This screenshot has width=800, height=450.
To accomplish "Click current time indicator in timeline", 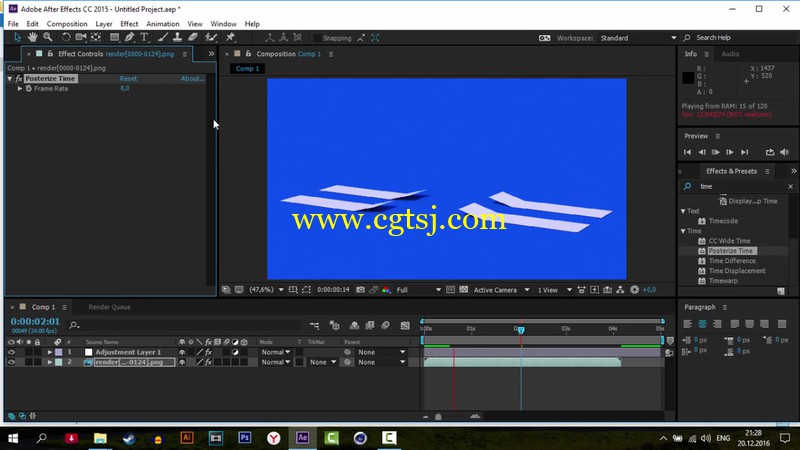I will [521, 330].
